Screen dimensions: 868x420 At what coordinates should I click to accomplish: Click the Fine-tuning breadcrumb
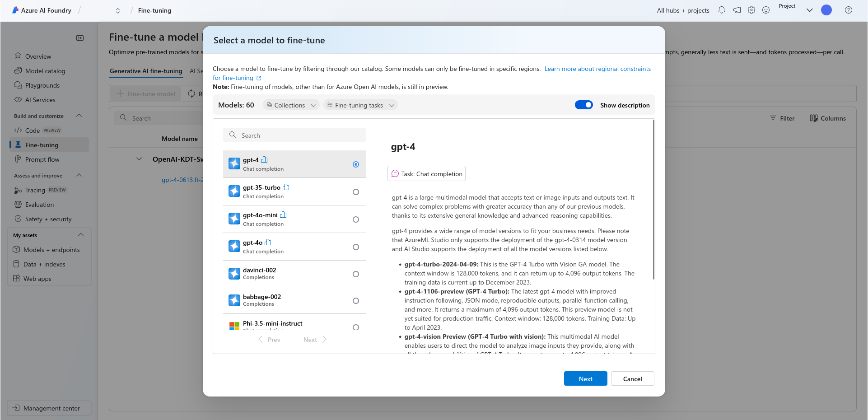tap(154, 10)
